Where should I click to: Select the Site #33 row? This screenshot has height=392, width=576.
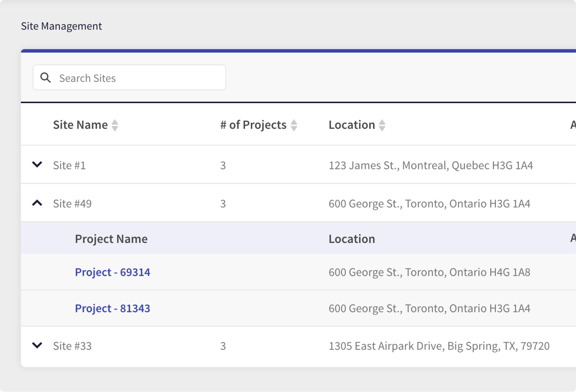coord(72,346)
